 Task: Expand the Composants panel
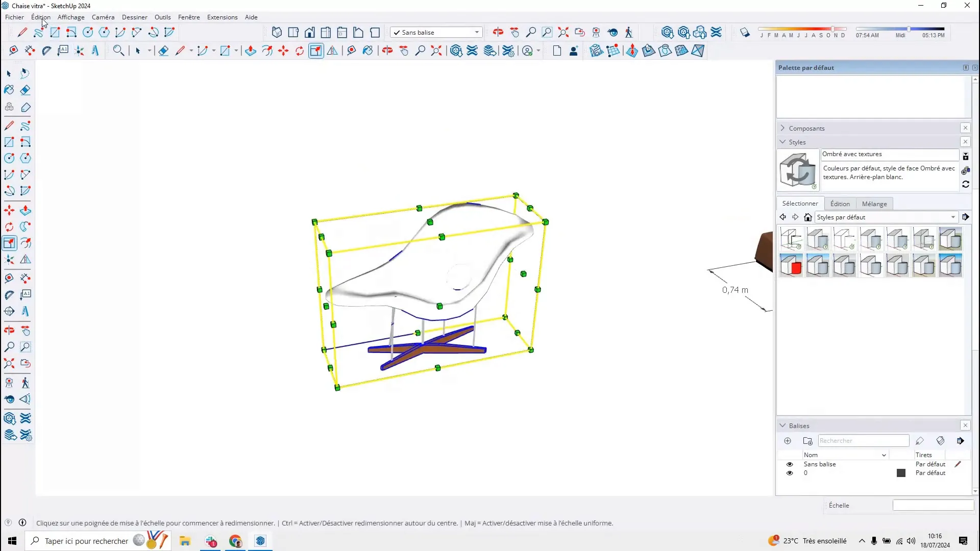[783, 128]
